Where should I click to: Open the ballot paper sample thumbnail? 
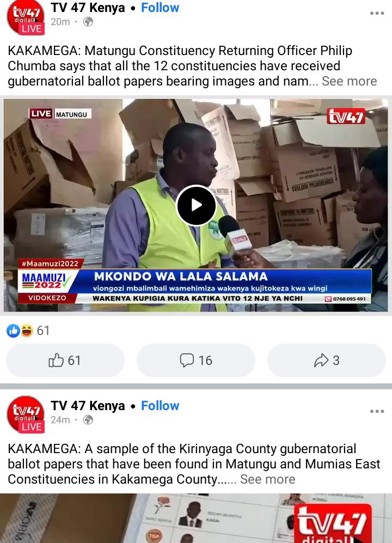[196, 518]
